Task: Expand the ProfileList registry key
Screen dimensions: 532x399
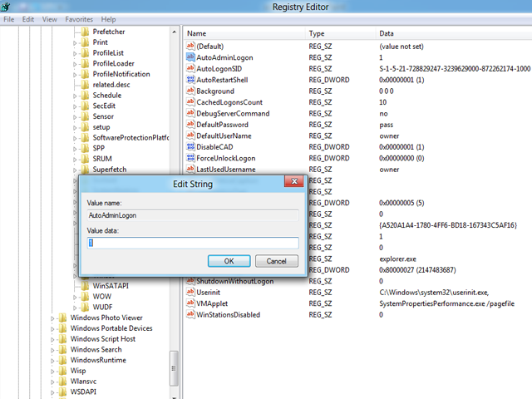Action: [75, 52]
